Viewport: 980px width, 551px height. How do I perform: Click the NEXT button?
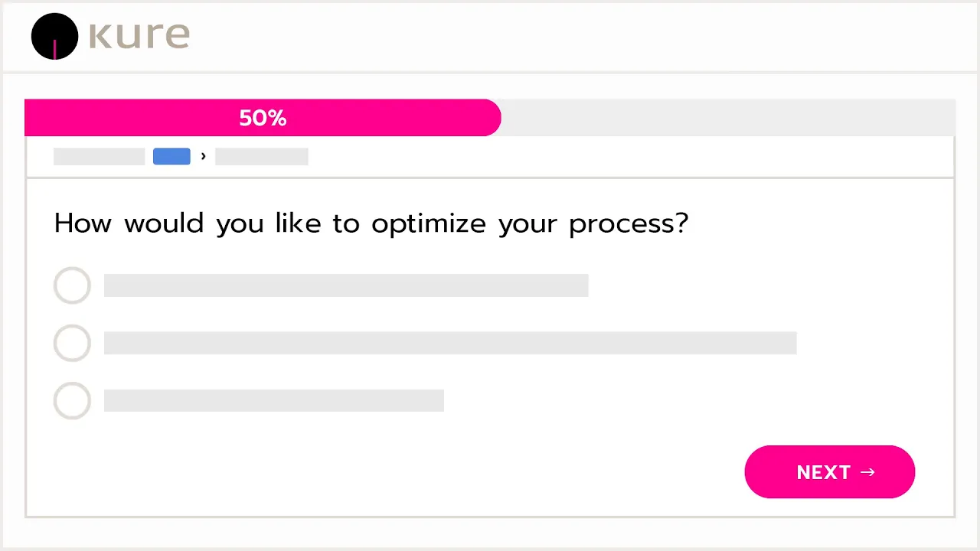click(829, 472)
